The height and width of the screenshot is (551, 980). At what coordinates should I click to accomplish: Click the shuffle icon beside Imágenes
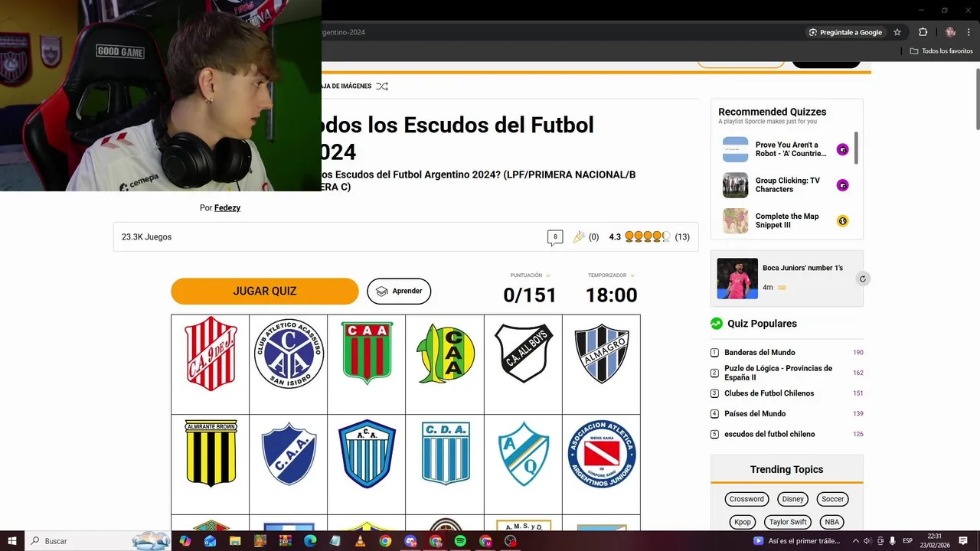pyautogui.click(x=382, y=86)
